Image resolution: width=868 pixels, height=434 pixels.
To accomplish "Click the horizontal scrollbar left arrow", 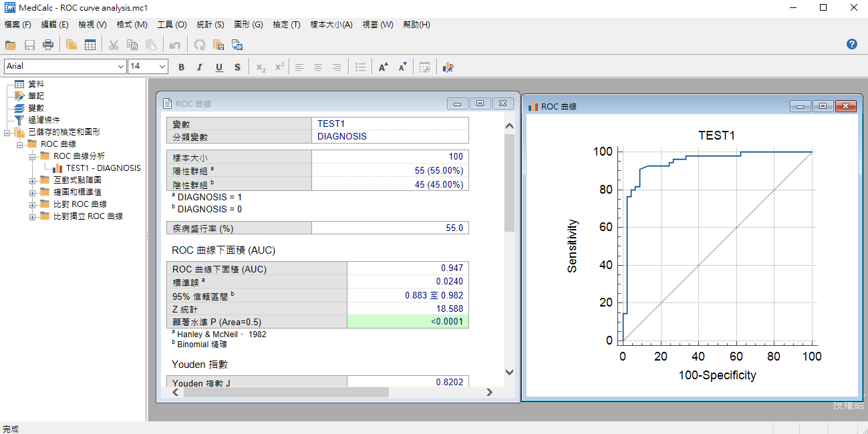I will [x=176, y=393].
